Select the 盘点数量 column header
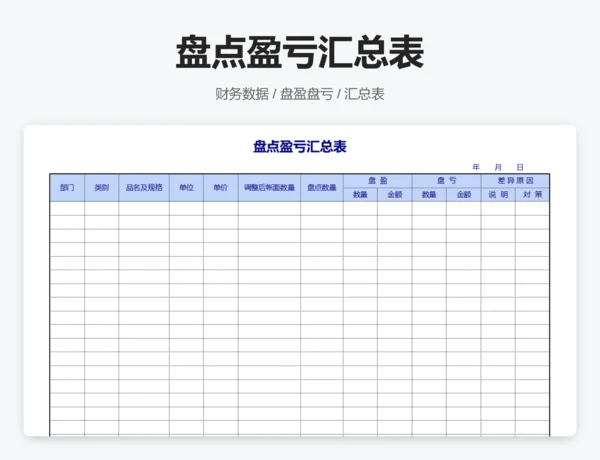The image size is (600, 460). pos(322,188)
